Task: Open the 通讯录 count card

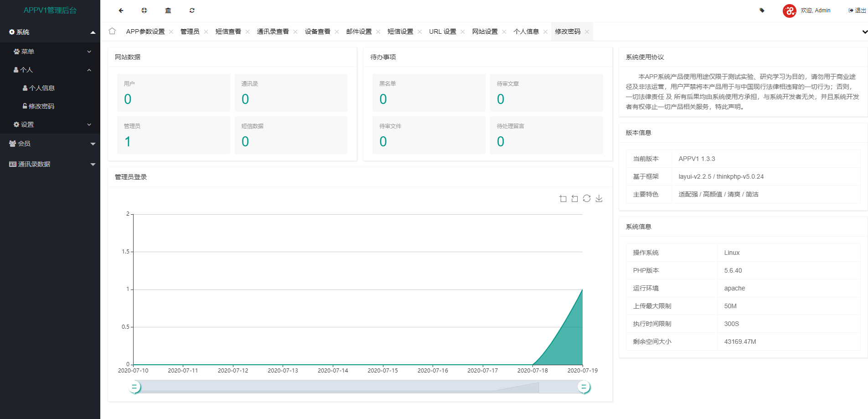Action: tap(291, 93)
